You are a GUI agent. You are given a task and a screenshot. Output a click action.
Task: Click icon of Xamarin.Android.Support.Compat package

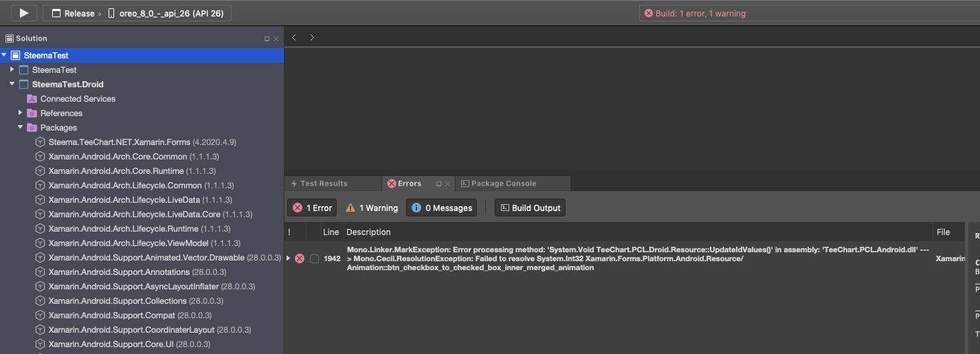pyautogui.click(x=40, y=316)
